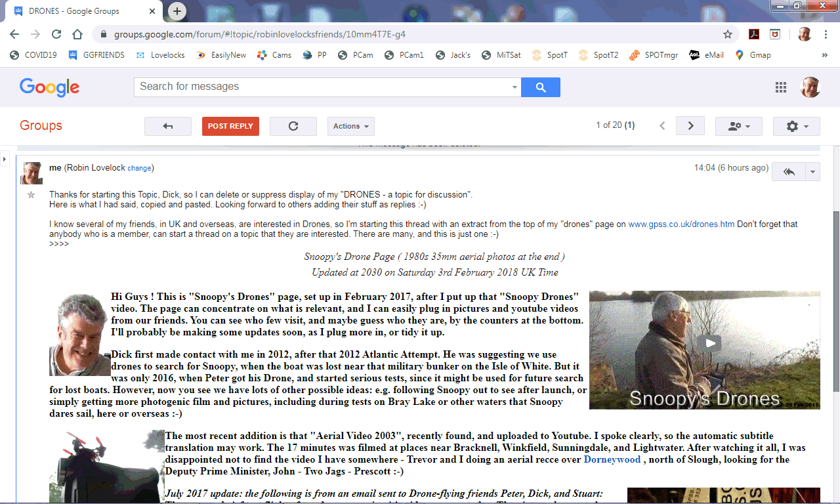Expand search options dropdown arrow
This screenshot has width=840, height=504.
tap(514, 87)
